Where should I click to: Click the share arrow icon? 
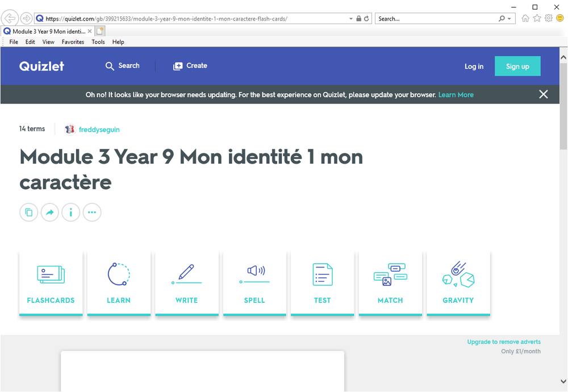[49, 212]
